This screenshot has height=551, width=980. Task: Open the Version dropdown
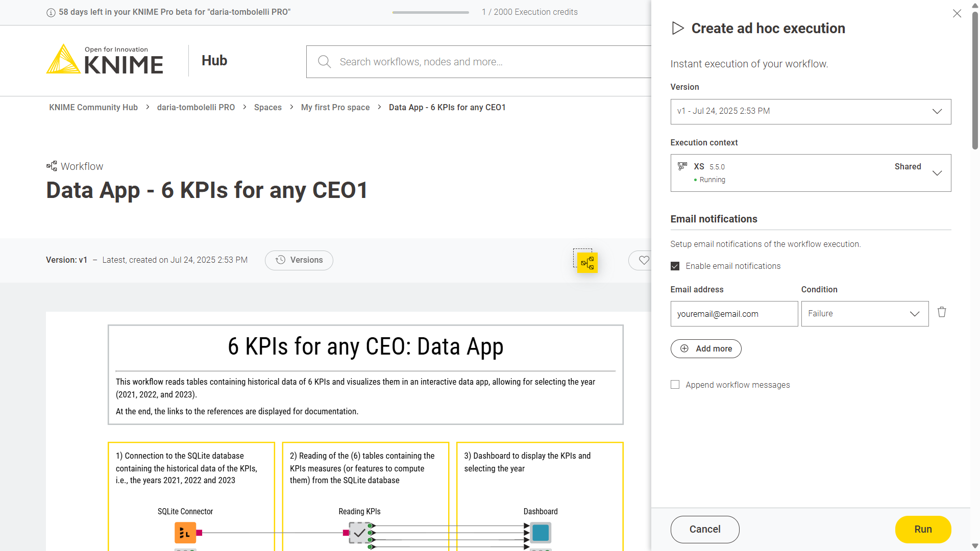810,111
